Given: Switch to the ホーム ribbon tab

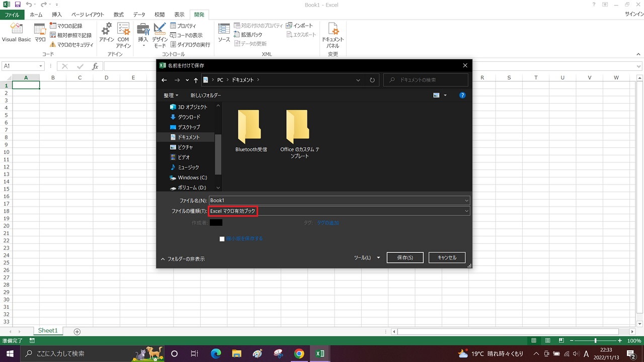Looking at the screenshot, I should (x=36, y=15).
